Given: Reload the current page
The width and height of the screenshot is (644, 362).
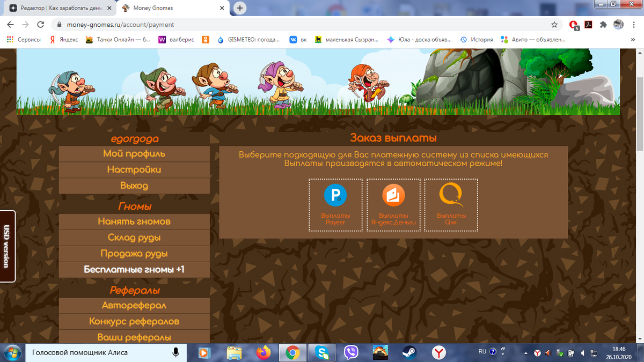Looking at the screenshot, I should coord(40,25).
